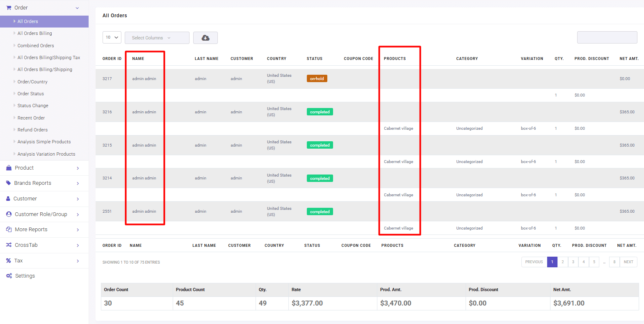The image size is (644, 324).
Task: Sort table by NET AMT. column header
Action: click(x=629, y=59)
